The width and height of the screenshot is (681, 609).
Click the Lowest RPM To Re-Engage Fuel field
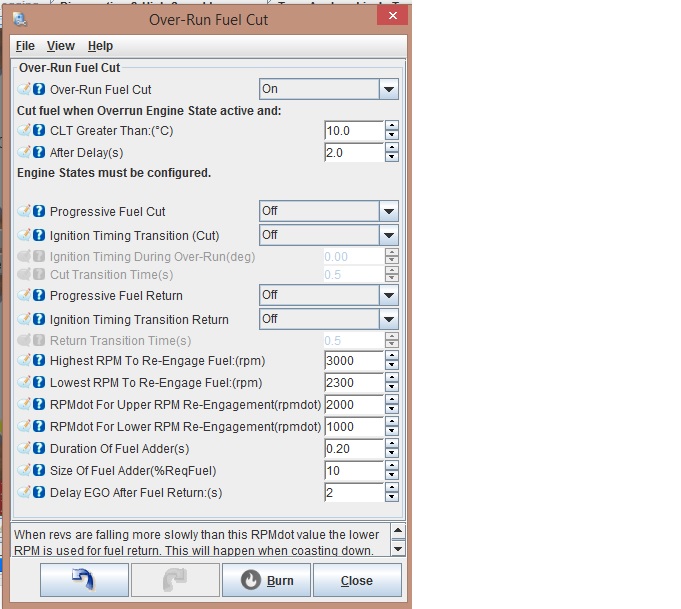pos(354,382)
